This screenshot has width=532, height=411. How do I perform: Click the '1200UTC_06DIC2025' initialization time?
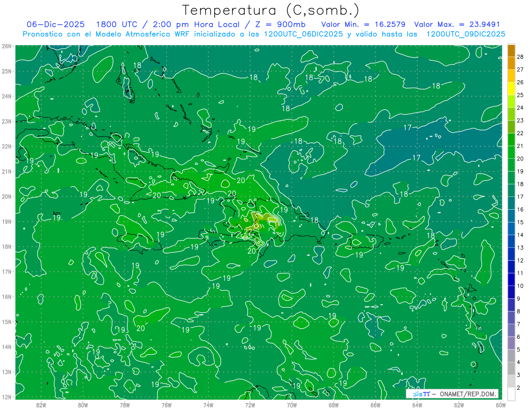tap(303, 34)
